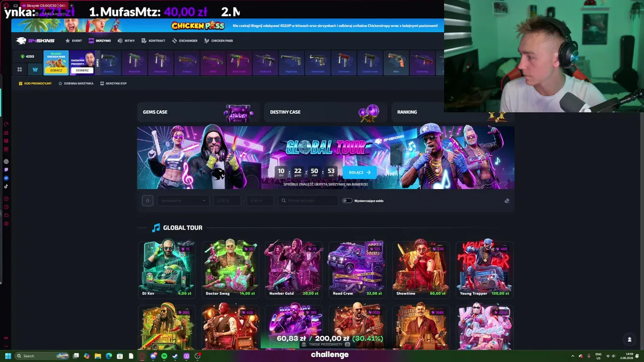Screen dimensions: 644x362
Task: Click the maximum price input field
Action: coord(260,201)
